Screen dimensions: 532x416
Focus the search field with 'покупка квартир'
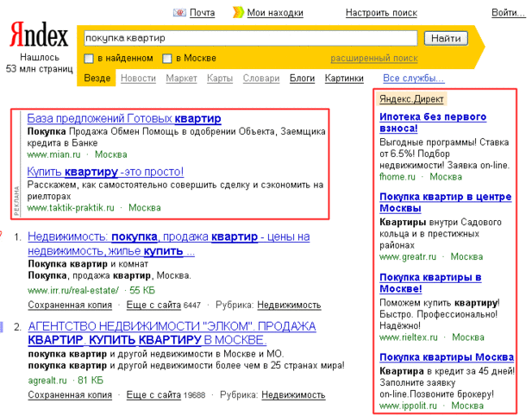[x=250, y=38]
